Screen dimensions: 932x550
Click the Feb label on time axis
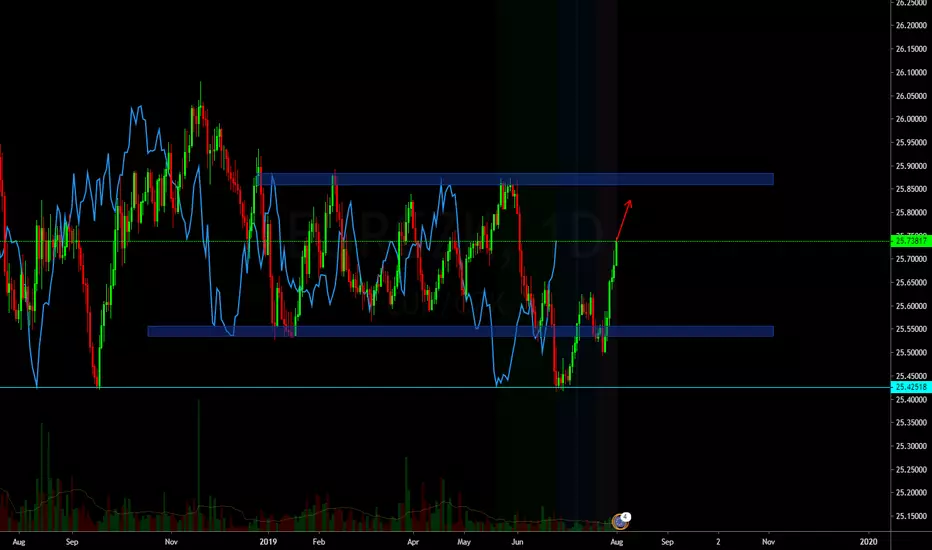coord(319,542)
